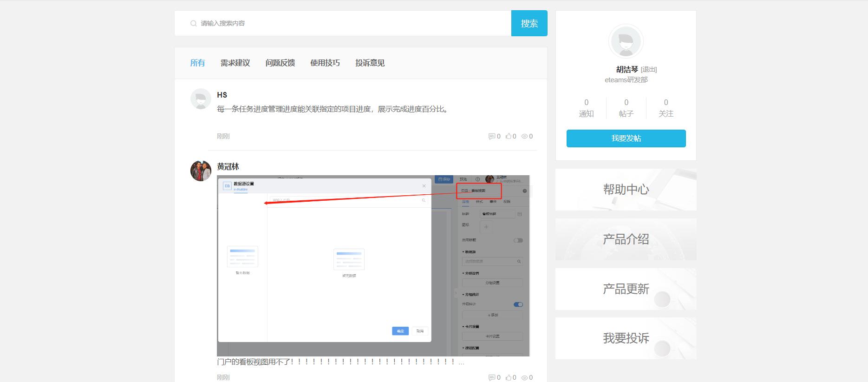Click the blue 搜索 button

click(529, 23)
